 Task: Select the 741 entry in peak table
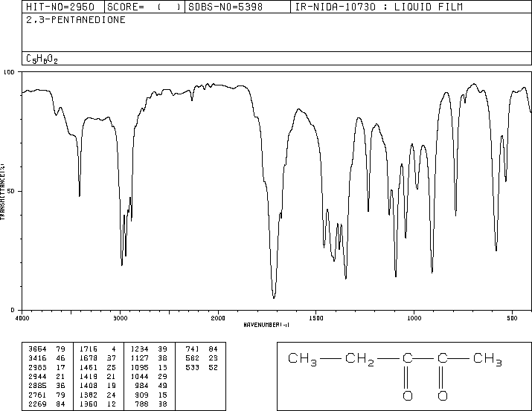point(193,349)
